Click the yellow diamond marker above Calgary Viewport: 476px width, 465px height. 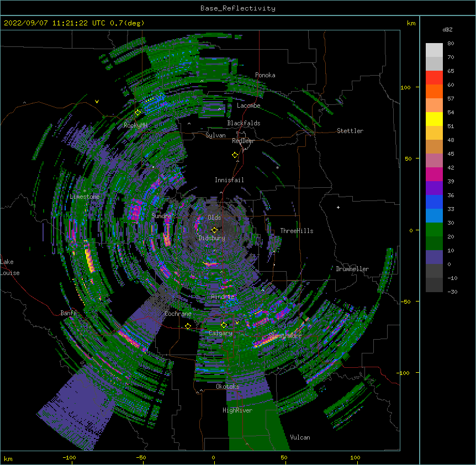[x=224, y=325]
